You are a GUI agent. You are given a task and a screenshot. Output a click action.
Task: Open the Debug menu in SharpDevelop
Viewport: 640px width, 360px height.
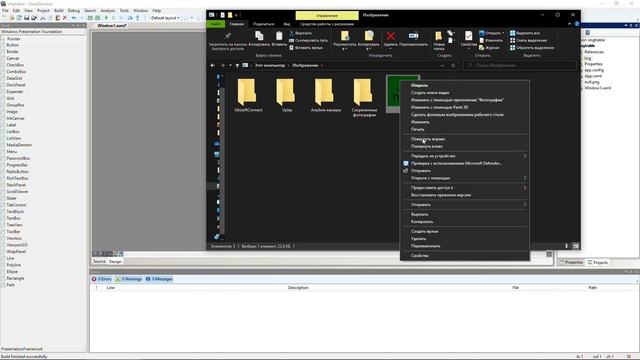73,11
